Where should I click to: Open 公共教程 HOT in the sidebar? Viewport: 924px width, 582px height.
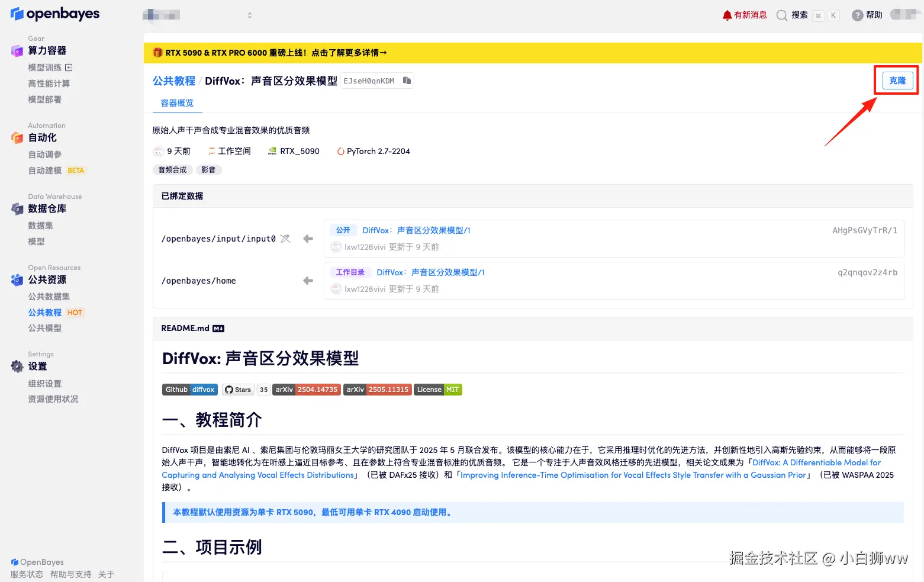click(56, 313)
